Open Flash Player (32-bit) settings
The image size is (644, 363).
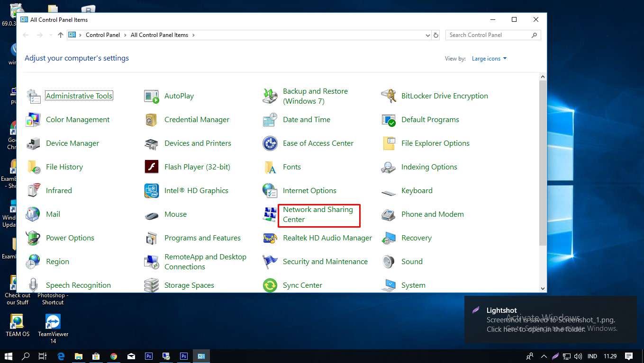197,167
